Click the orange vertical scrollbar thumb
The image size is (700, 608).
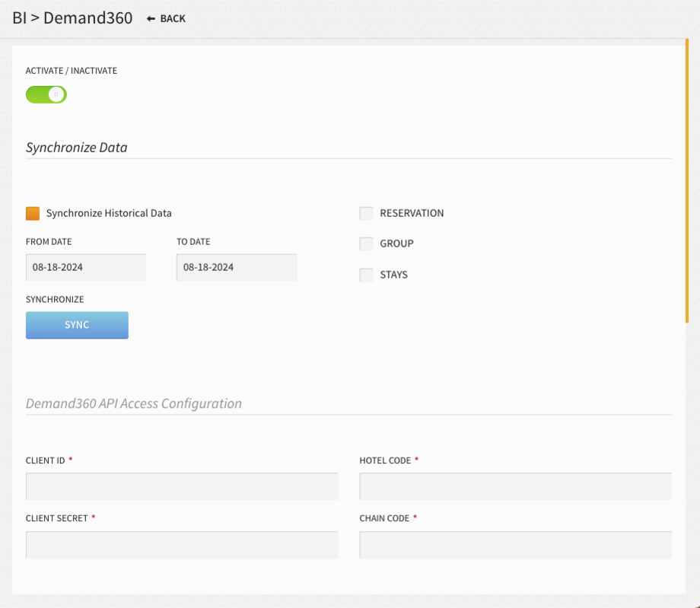687,180
